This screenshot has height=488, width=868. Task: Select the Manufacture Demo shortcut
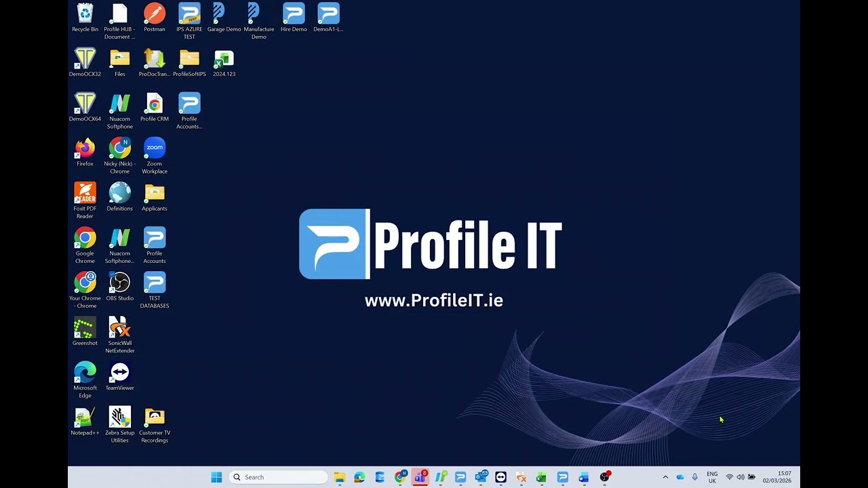(259, 21)
